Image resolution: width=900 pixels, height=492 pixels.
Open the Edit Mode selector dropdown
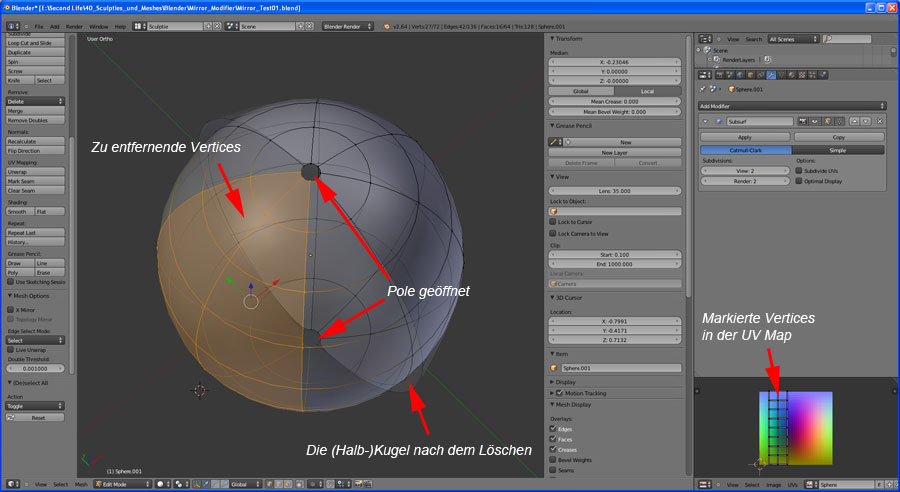118,484
